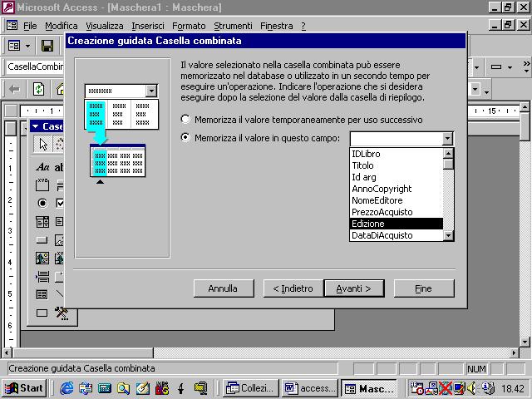Viewport: 532px width, 399px height.
Task: Open More Controls hammer-and-wrench tool
Action: [x=62, y=313]
